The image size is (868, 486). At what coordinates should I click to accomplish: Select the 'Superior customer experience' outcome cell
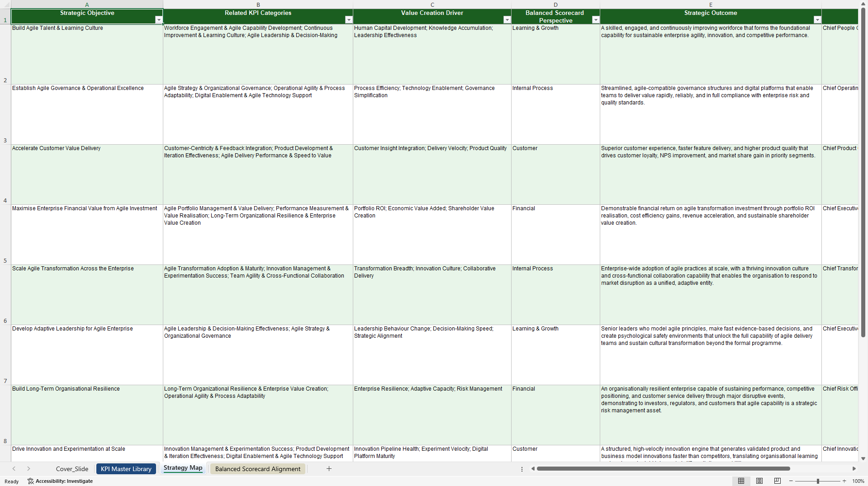[x=711, y=175]
